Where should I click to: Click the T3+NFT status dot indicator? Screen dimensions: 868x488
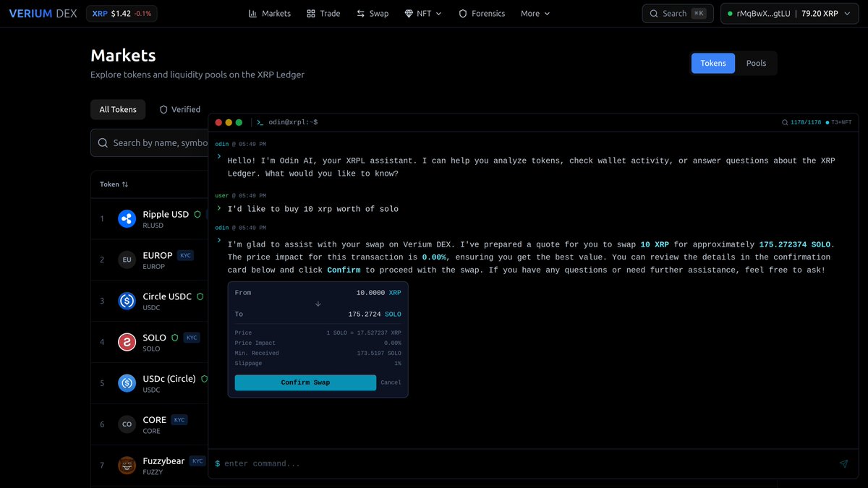coord(827,123)
